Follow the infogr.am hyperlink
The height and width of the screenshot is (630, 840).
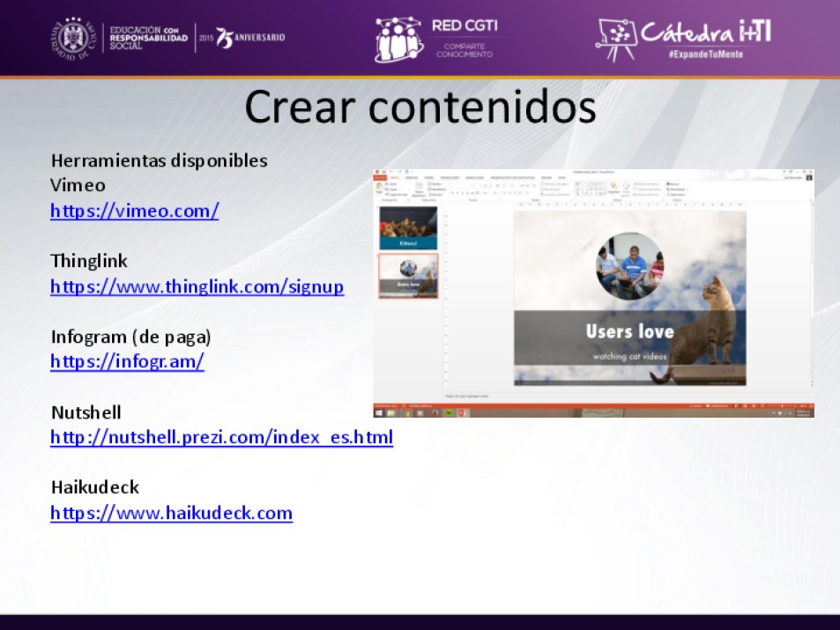(x=128, y=361)
